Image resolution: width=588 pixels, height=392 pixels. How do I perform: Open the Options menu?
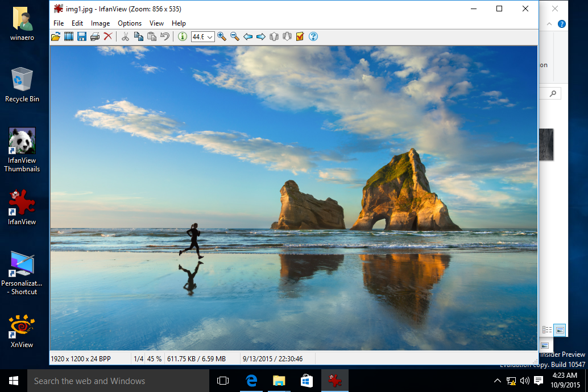(x=130, y=23)
